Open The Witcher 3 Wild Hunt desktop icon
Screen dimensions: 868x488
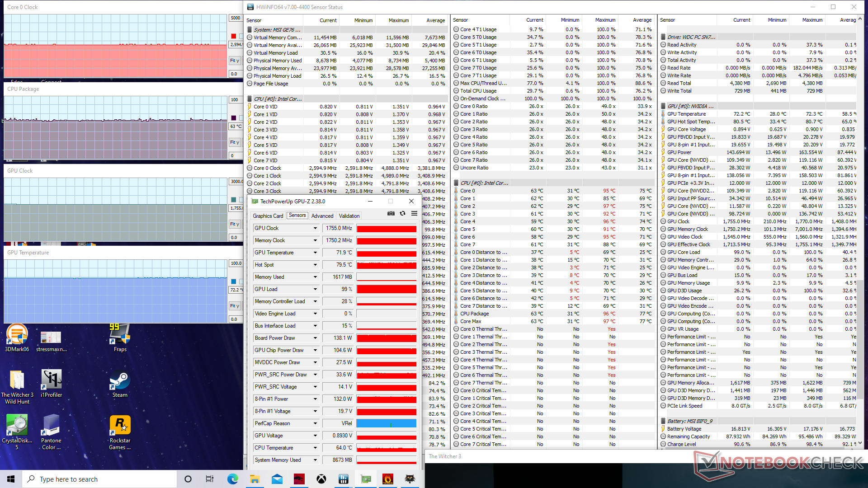point(17,387)
